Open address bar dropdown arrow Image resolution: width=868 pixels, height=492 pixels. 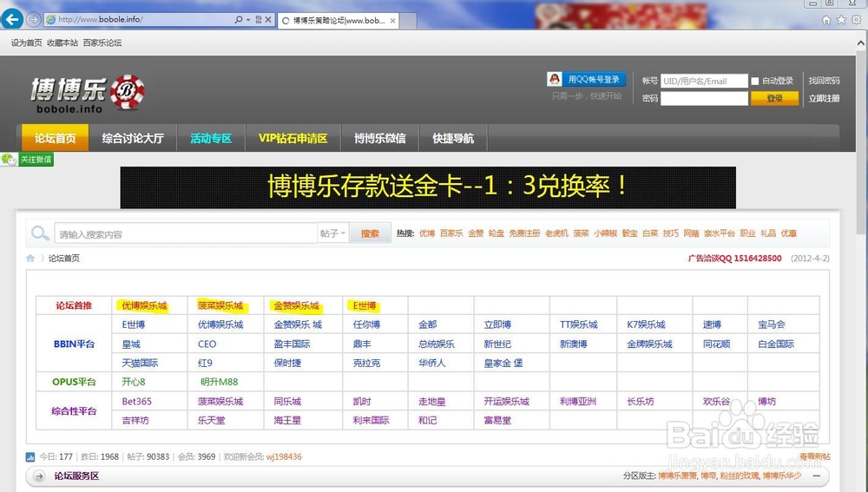(248, 19)
